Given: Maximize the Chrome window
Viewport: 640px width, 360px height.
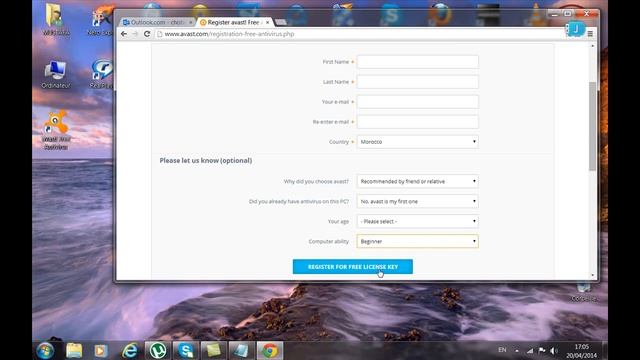Looking at the screenshot, I should (568, 14).
